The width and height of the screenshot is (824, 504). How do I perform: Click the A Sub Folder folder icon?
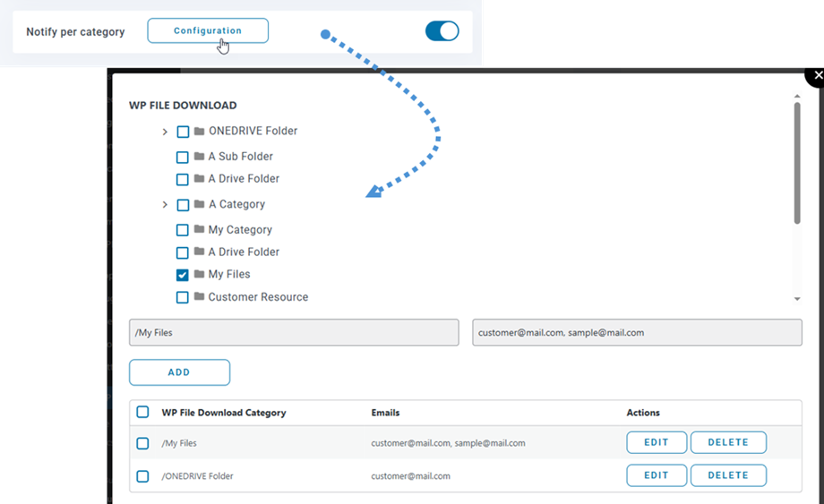(x=199, y=157)
